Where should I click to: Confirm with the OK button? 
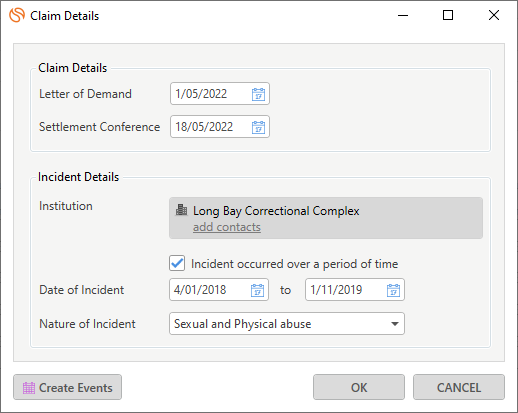coord(359,387)
